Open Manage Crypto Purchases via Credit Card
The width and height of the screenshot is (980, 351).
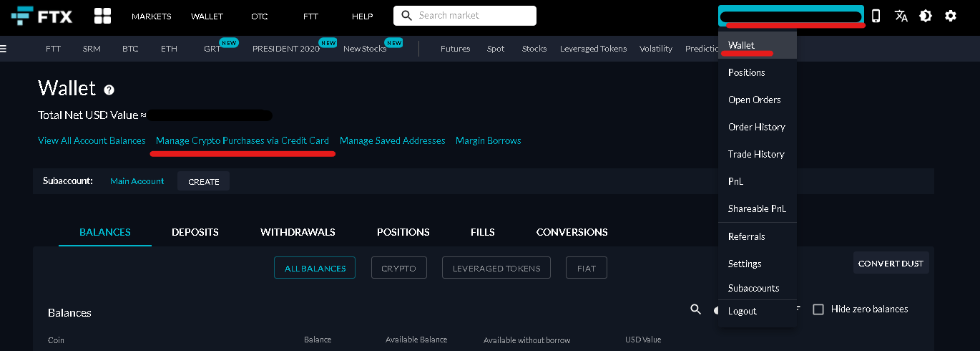click(242, 140)
